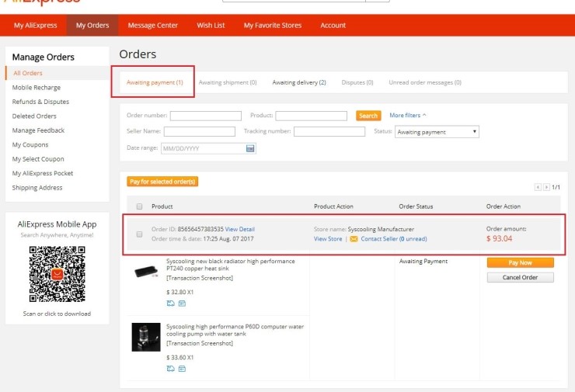The height and width of the screenshot is (392, 575).
Task: Switch to Disputes (0) tab
Action: (x=357, y=82)
